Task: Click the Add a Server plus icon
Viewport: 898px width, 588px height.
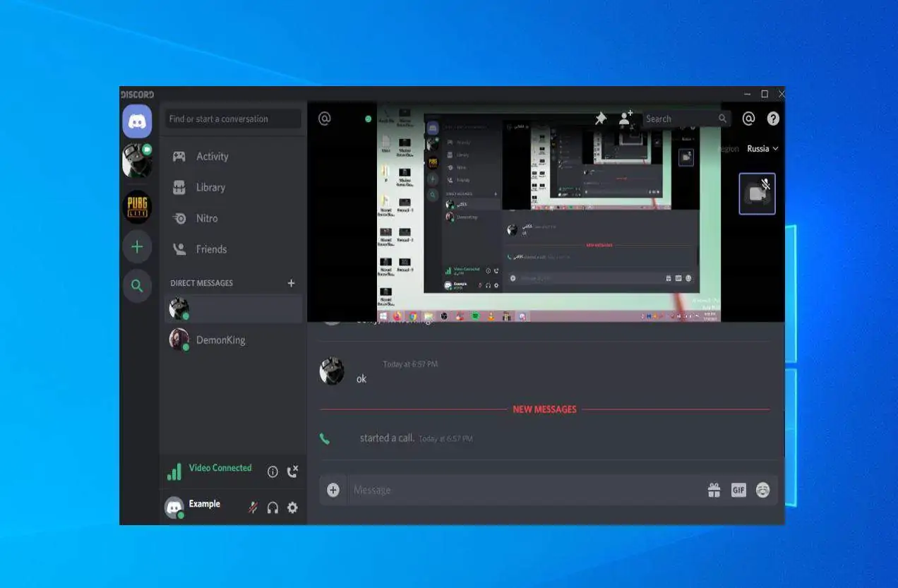Action: click(137, 246)
